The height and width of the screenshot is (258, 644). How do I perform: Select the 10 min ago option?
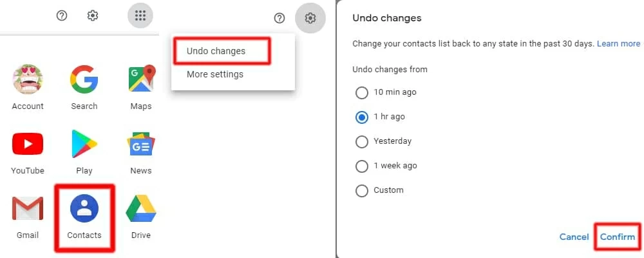pyautogui.click(x=362, y=92)
